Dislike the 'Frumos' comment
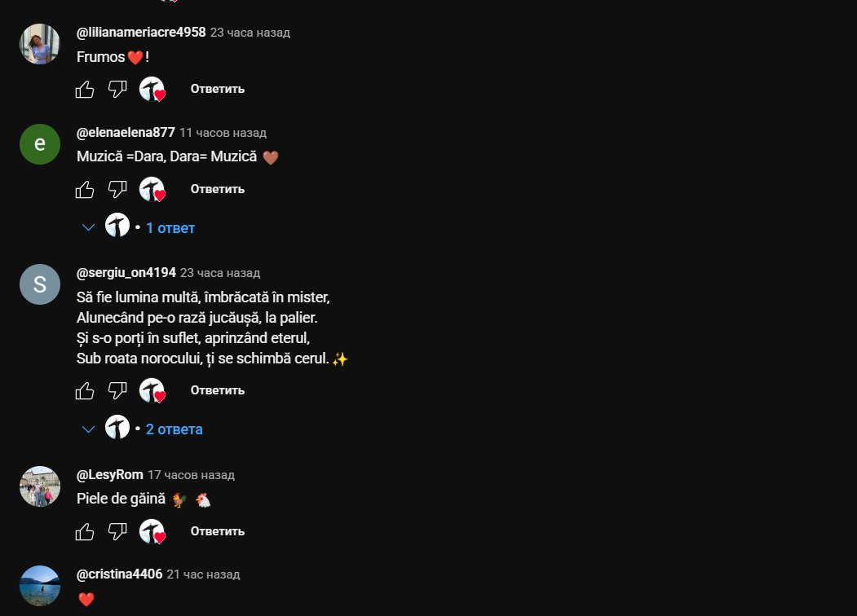This screenshot has width=857, height=616. (x=117, y=89)
